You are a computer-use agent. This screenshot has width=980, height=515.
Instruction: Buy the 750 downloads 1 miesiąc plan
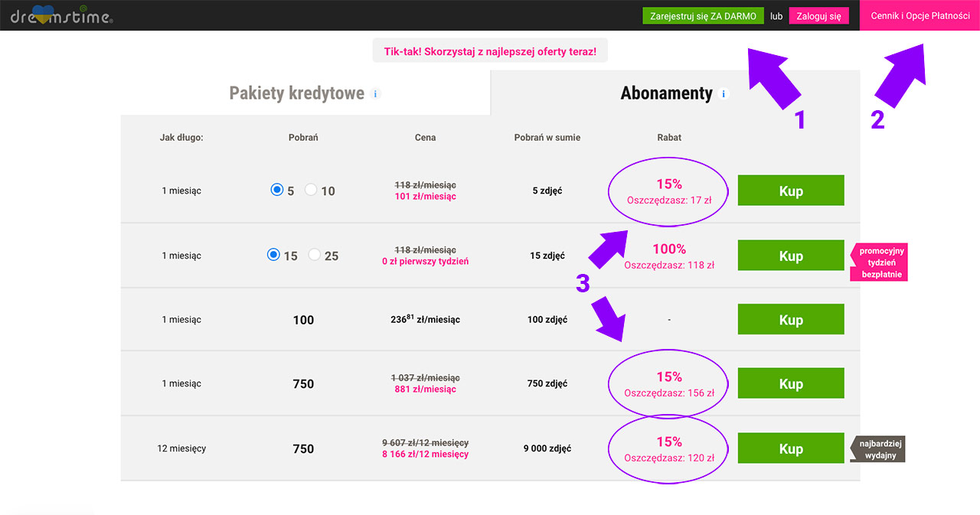point(790,383)
